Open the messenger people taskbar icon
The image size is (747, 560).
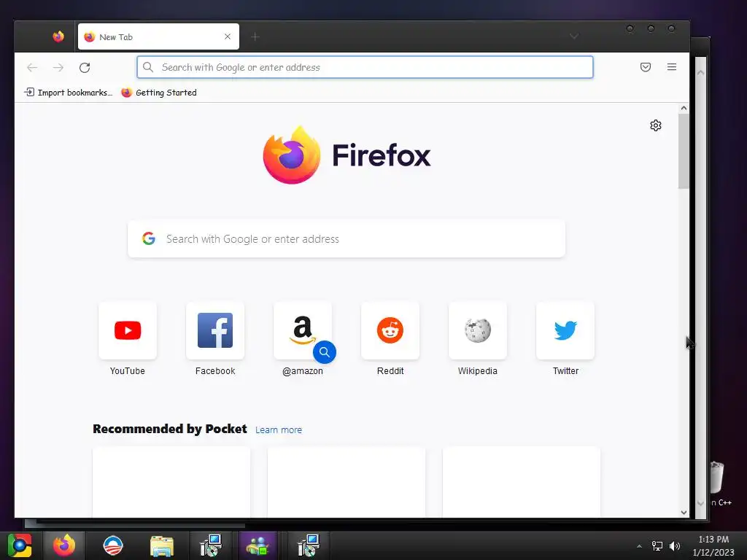tap(258, 545)
